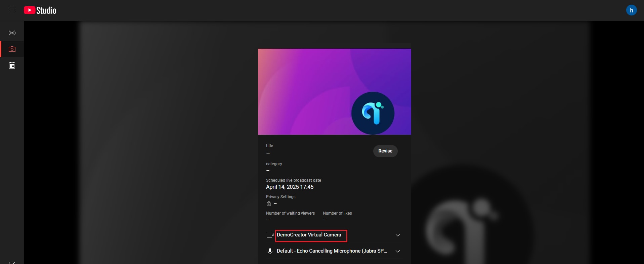Screen dimensions: 644x264
Task: Expand the microphone selector chevron
Action: tap(398, 251)
